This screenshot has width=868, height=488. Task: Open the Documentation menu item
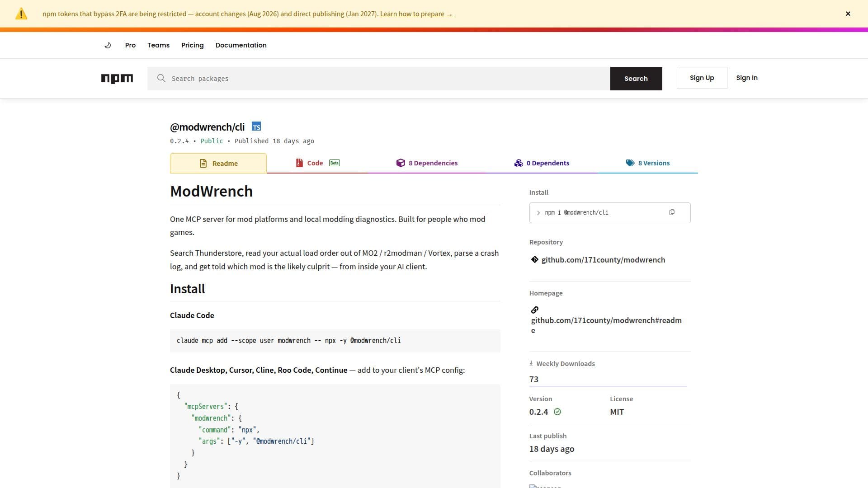tap(241, 45)
